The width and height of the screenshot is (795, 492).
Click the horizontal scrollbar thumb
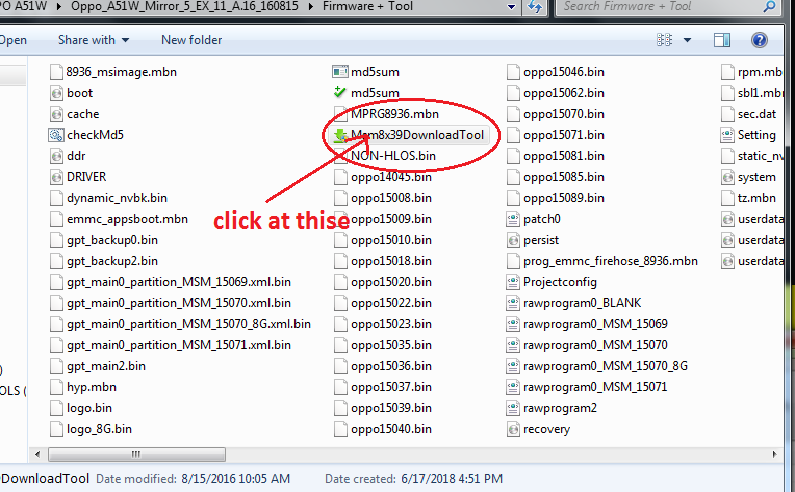pos(137,454)
